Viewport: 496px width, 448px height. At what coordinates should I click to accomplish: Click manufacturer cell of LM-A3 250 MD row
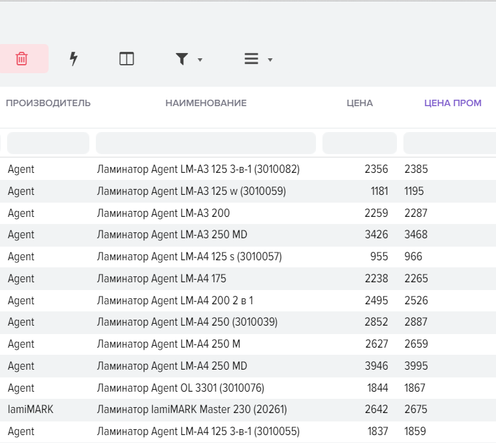(21, 235)
